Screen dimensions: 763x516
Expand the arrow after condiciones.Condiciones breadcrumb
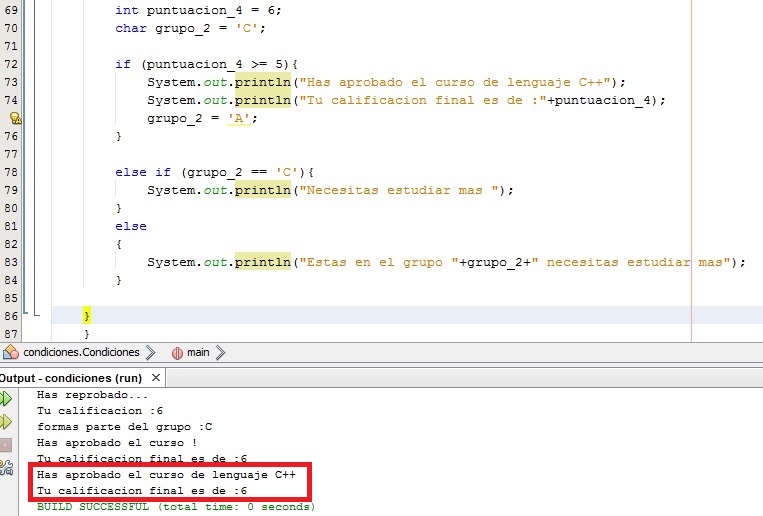coord(149,352)
